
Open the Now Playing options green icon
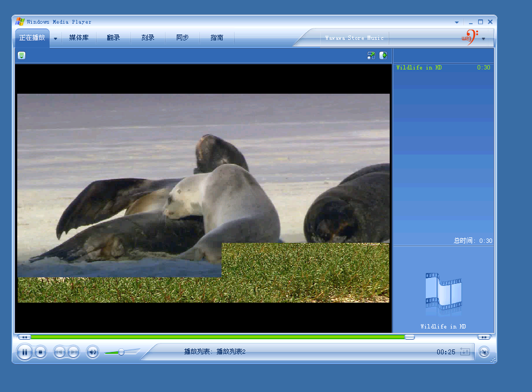click(22, 55)
